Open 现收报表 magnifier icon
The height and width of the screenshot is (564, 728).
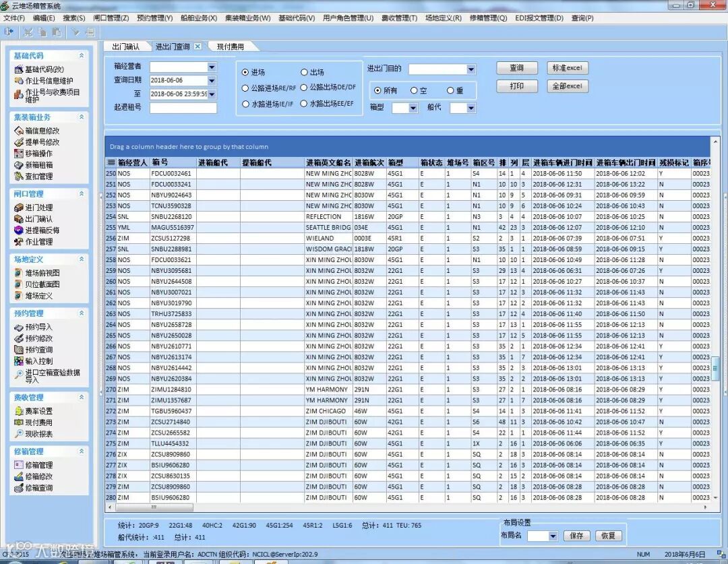tap(19, 434)
